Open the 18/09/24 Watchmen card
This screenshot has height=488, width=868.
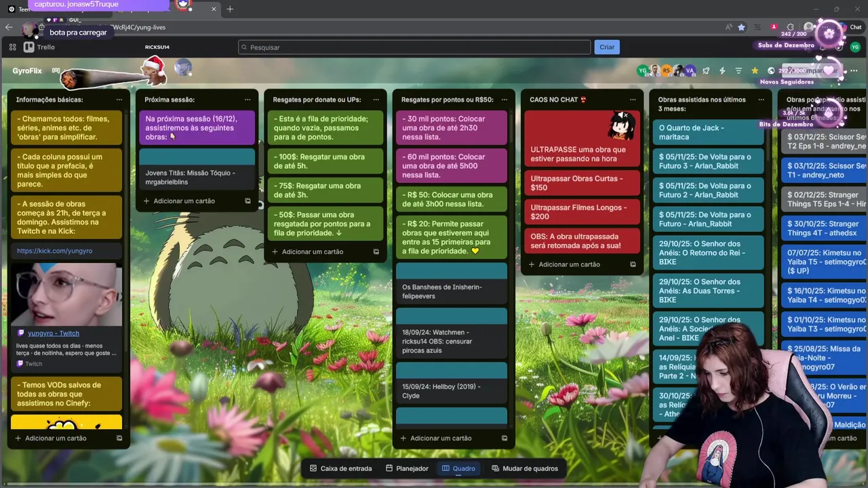(451, 333)
